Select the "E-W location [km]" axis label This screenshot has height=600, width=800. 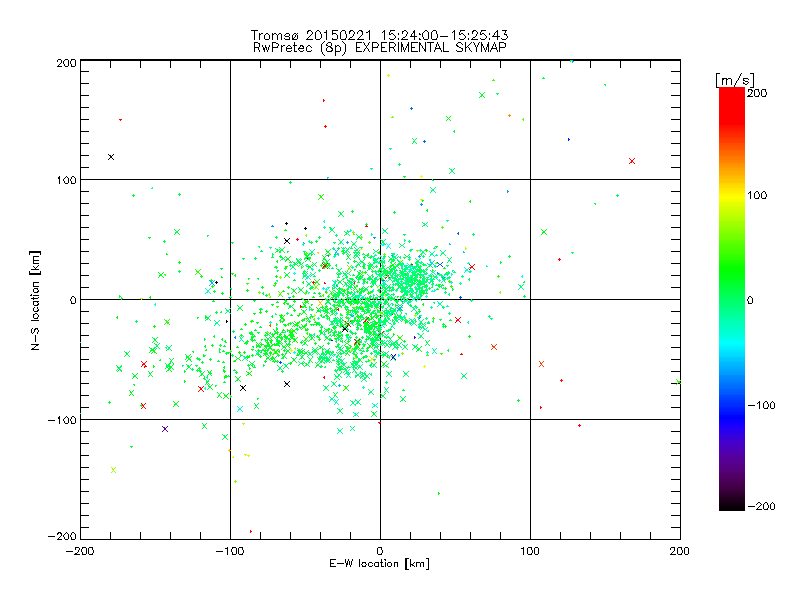click(x=379, y=563)
